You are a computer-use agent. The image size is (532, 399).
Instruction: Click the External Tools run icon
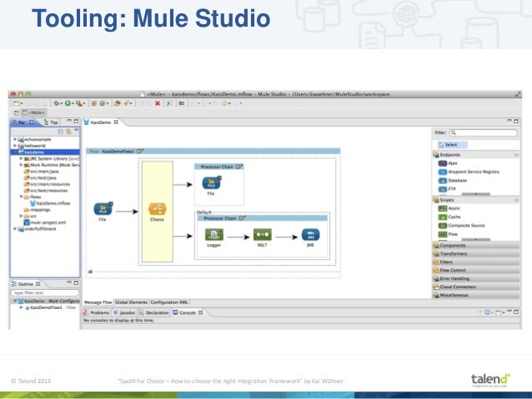click(79, 103)
